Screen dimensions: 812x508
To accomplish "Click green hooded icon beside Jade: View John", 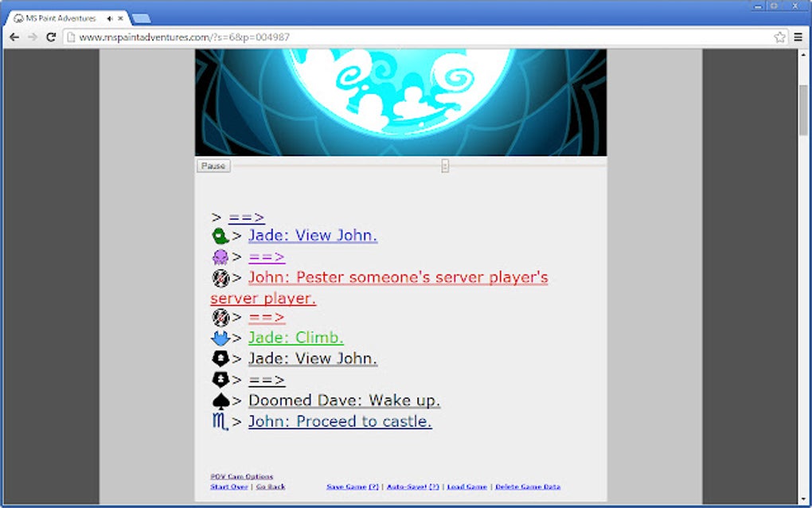I will point(220,236).
